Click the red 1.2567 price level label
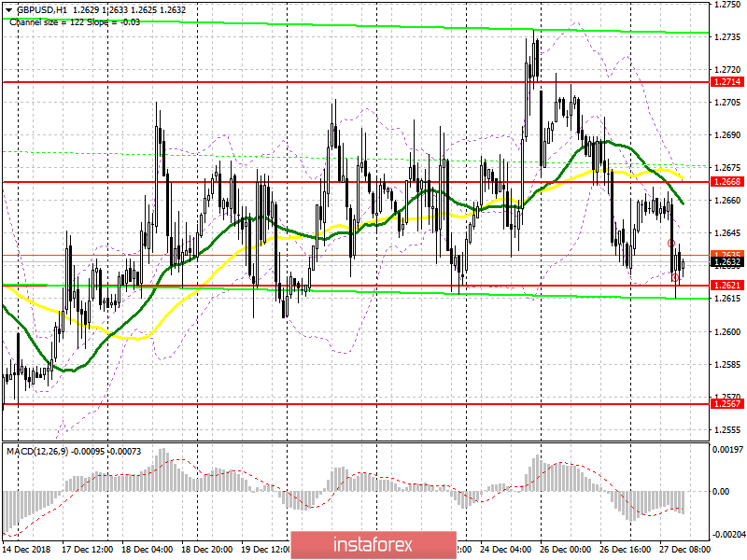Image resolution: width=747 pixels, height=560 pixels. [x=727, y=403]
